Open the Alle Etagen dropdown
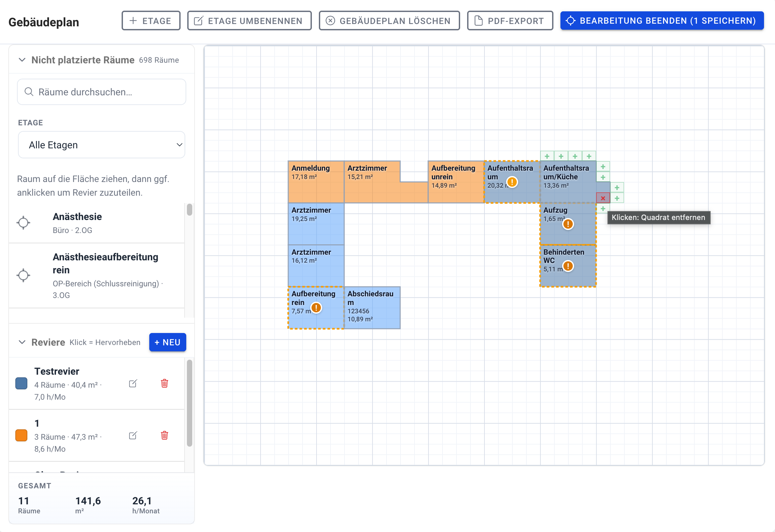The height and width of the screenshot is (532, 775). [x=102, y=145]
